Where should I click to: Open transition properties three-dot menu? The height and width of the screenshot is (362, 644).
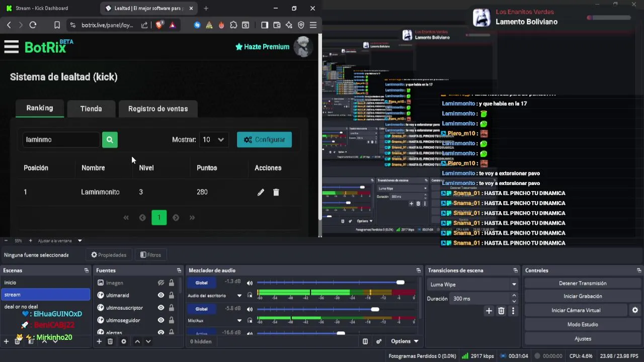pos(513,311)
